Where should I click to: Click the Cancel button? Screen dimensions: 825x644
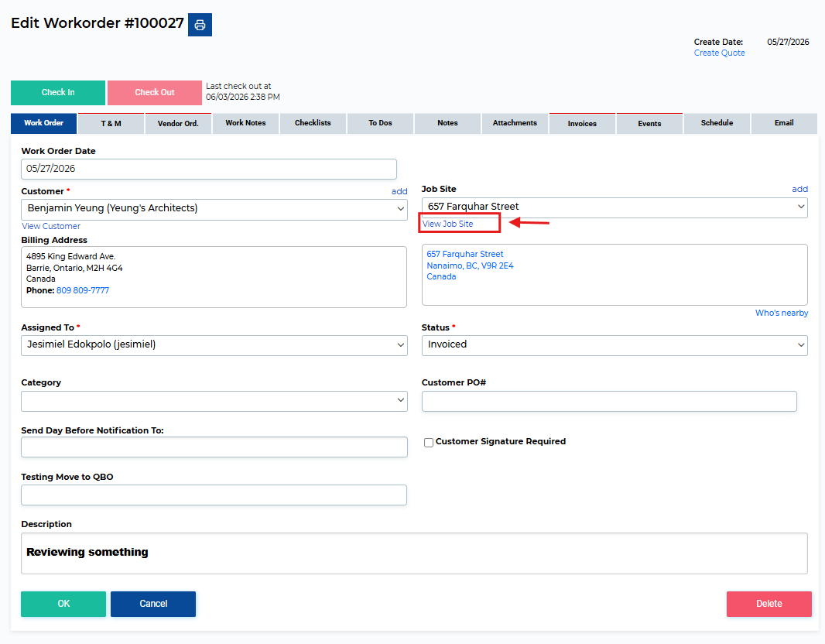tap(153, 604)
